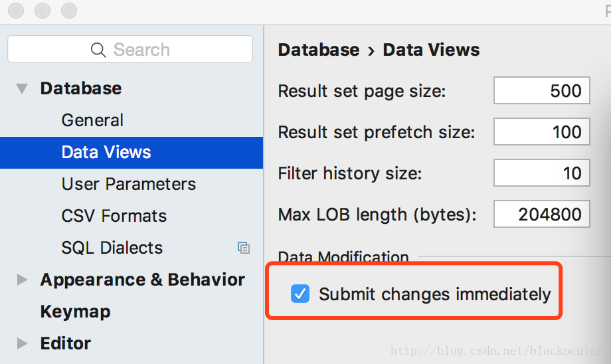Screen dimensions: 611x364
Task: Expand the Editor settings section
Action: pyautogui.click(x=22, y=343)
